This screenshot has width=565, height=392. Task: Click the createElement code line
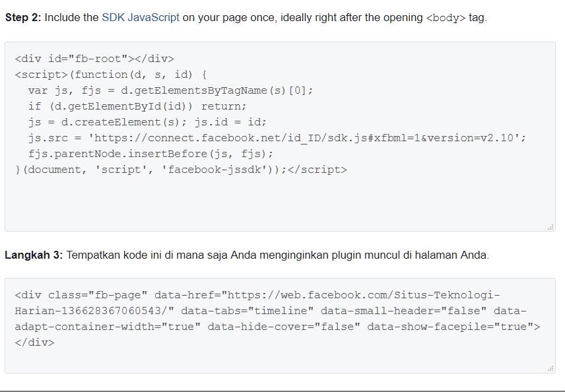(147, 122)
